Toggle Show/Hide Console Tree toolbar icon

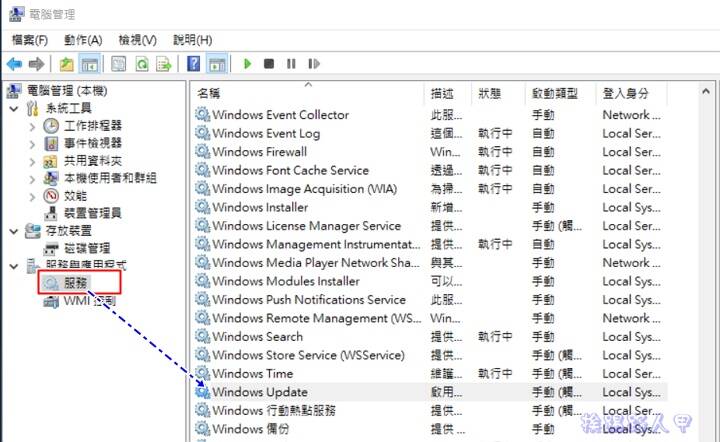point(89,64)
